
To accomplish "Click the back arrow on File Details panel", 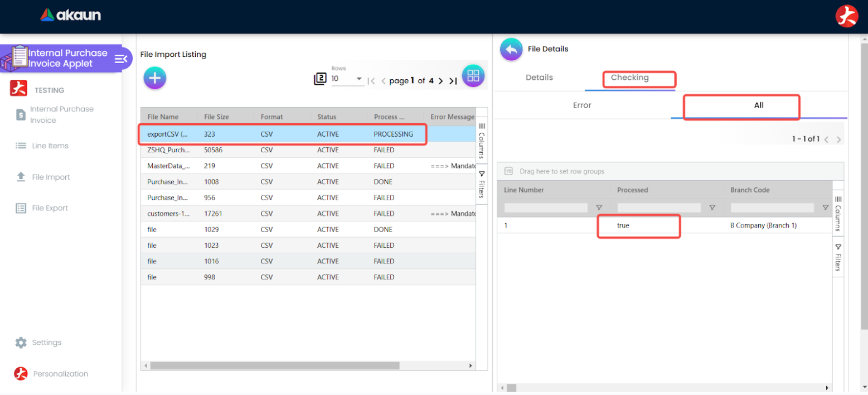I will (x=511, y=49).
